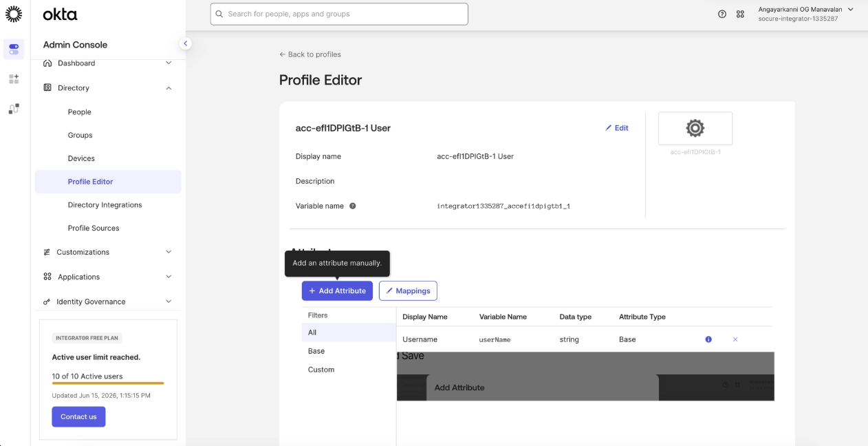
Task: Open the help question mark icon
Action: click(x=722, y=14)
